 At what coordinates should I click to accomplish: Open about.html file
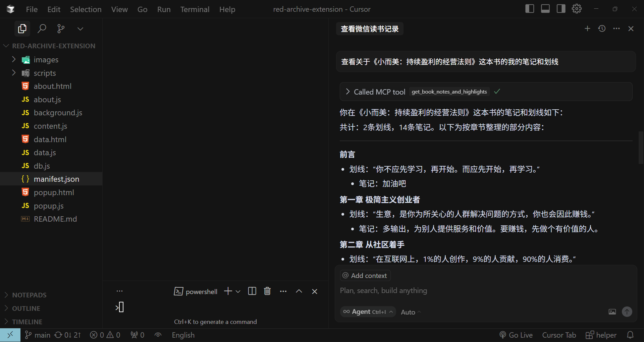51,86
